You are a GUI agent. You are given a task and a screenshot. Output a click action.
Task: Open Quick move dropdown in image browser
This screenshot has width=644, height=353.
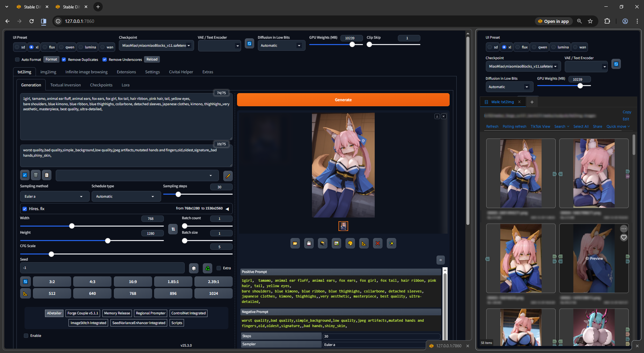tap(618, 126)
